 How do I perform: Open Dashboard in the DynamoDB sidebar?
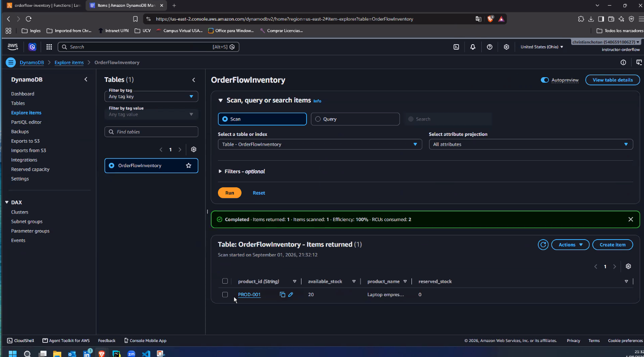[x=23, y=94]
